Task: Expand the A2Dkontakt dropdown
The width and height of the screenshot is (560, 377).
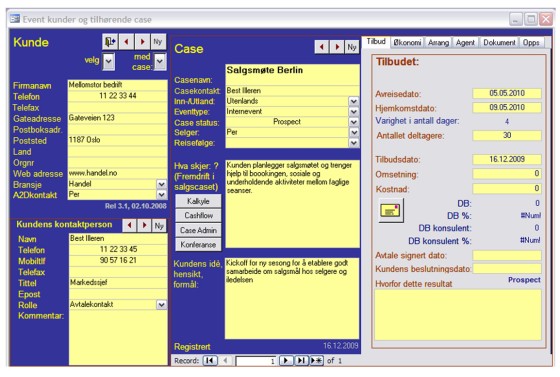Action: [x=161, y=195]
